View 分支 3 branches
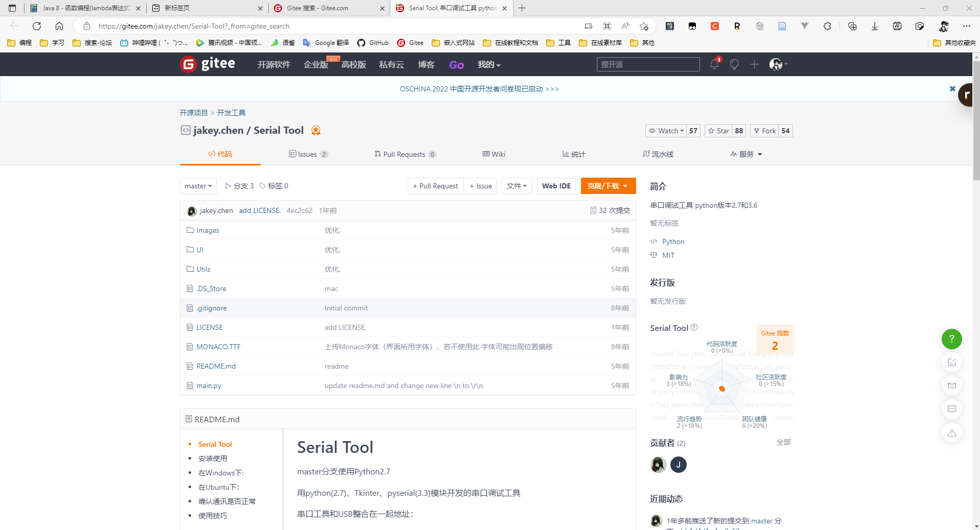 (x=239, y=186)
